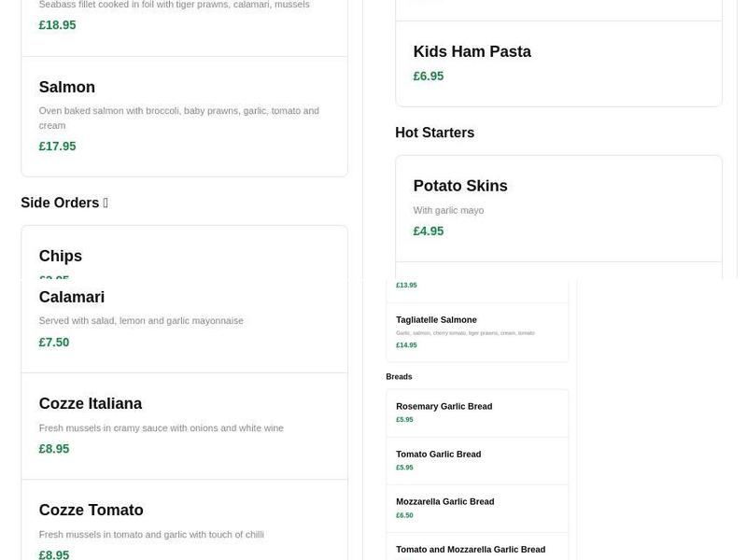This screenshot has height=560, width=747.
Task: Click the Breads section heading
Action: click(400, 376)
